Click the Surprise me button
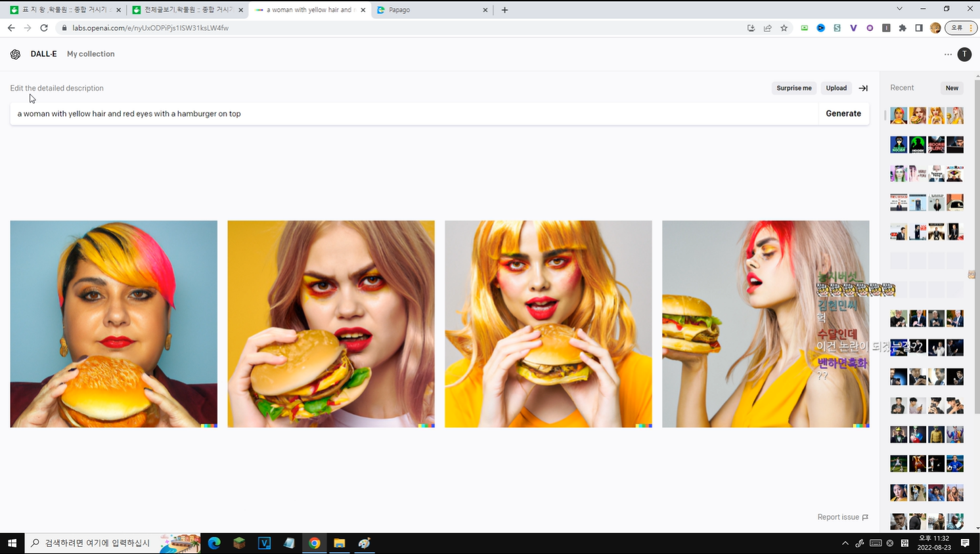The image size is (980, 554). (x=794, y=88)
